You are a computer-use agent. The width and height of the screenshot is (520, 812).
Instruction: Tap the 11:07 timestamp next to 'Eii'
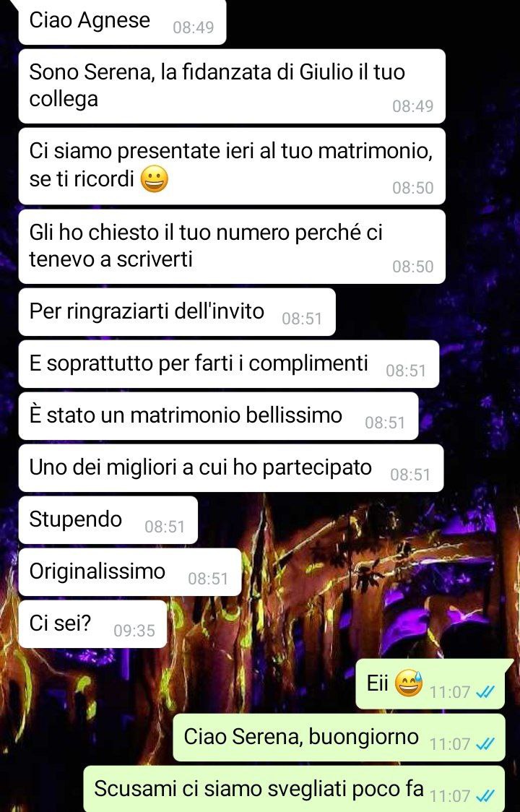[449, 692]
